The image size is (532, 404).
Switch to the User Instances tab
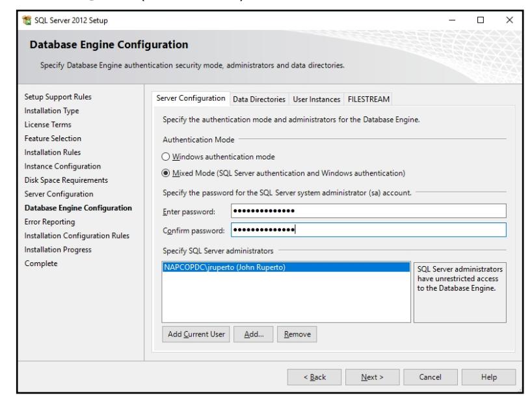317,100
